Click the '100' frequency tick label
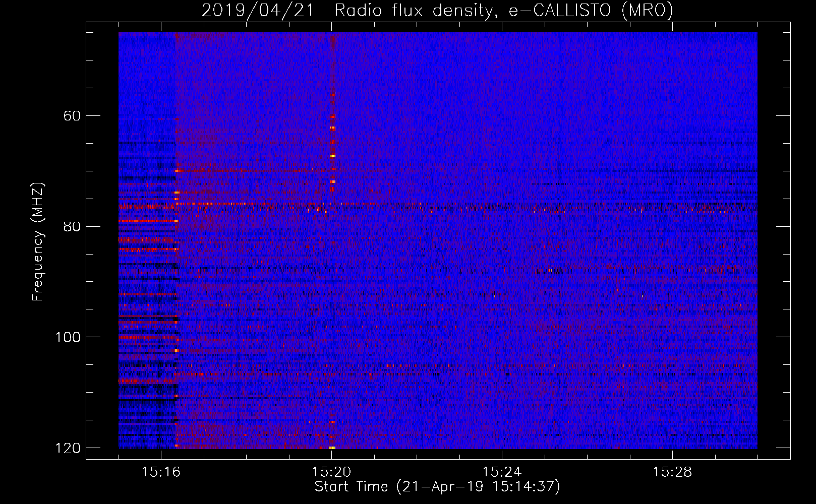816x504 pixels. 68,337
